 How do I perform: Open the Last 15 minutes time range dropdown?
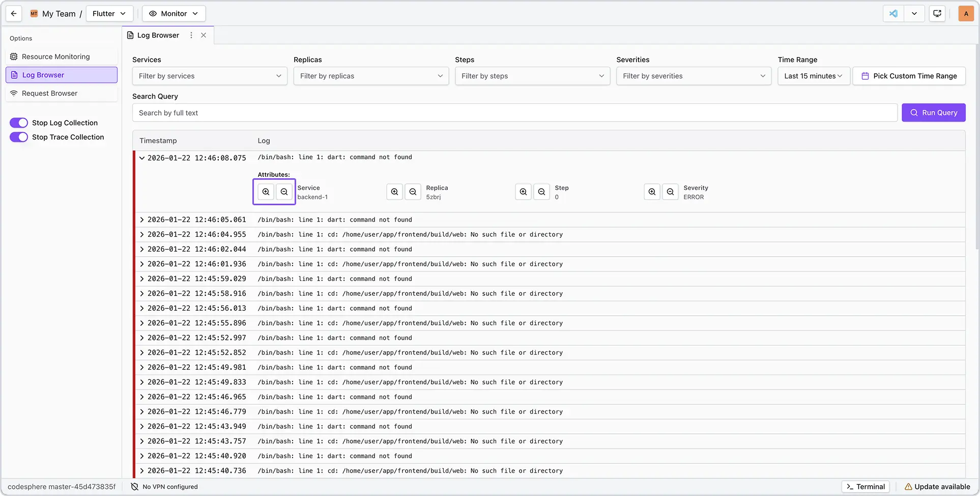[813, 76]
